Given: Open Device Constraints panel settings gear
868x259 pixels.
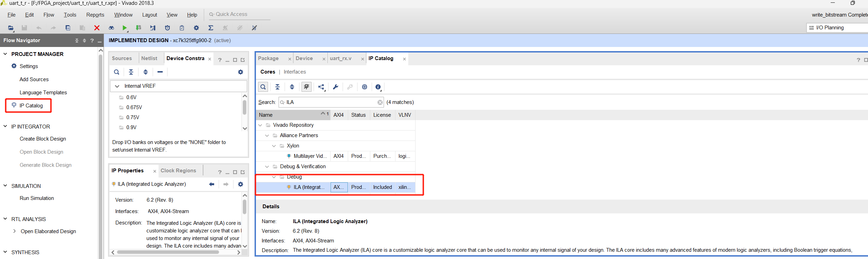Looking at the screenshot, I should [x=240, y=72].
